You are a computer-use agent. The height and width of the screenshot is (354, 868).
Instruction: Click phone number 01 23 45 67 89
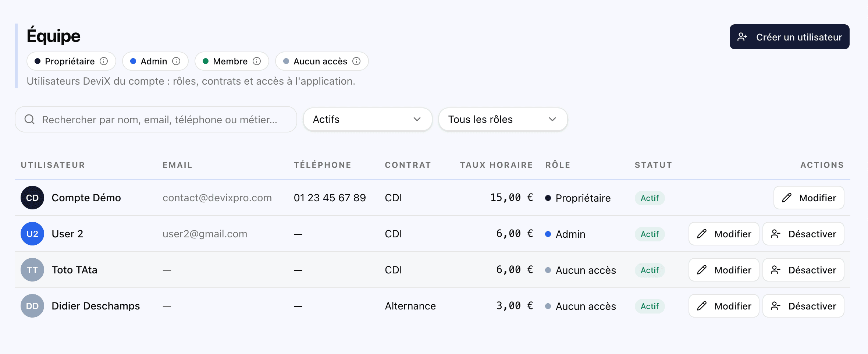pos(330,198)
